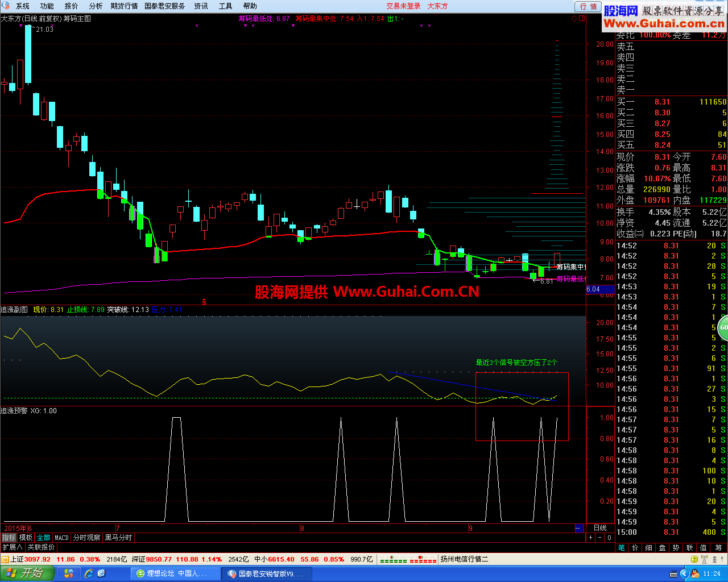Open the 资讯 menu
This screenshot has width=728, height=582.
201,6
